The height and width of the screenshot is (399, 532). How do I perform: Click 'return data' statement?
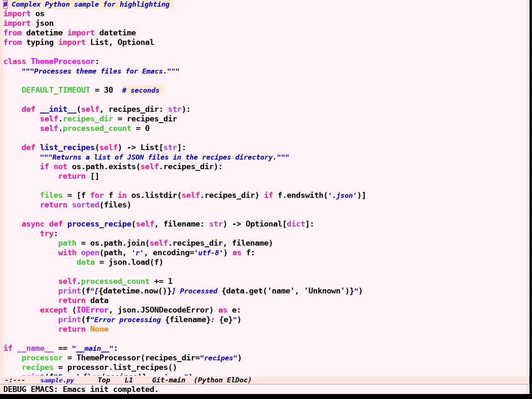pos(83,300)
